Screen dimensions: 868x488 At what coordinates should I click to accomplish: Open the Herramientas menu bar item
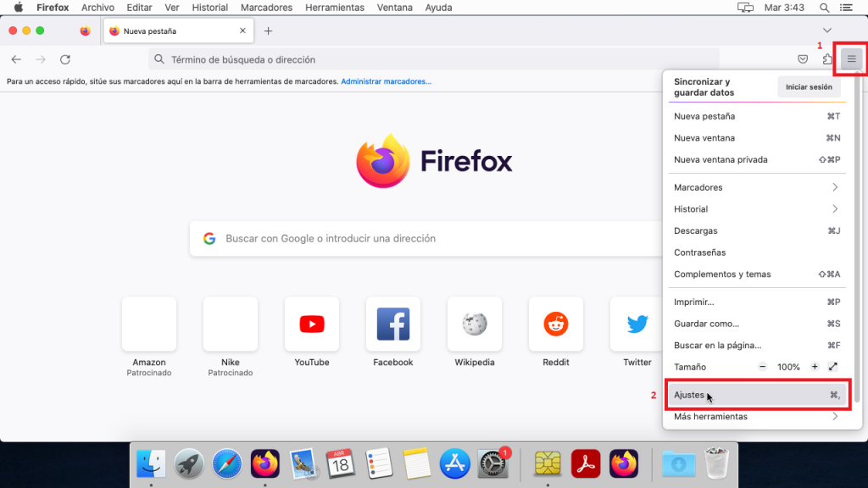tap(334, 8)
